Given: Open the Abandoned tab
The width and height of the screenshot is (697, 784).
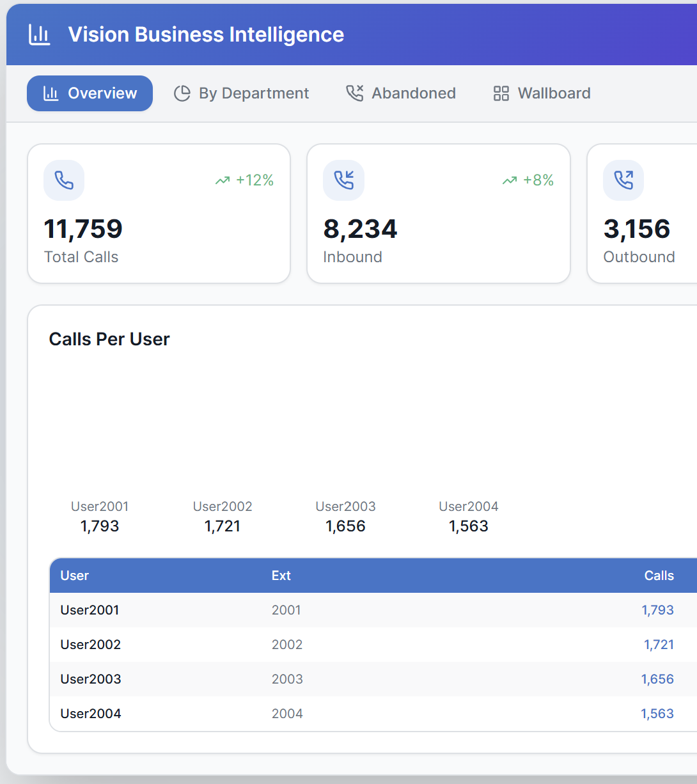Looking at the screenshot, I should pos(401,93).
